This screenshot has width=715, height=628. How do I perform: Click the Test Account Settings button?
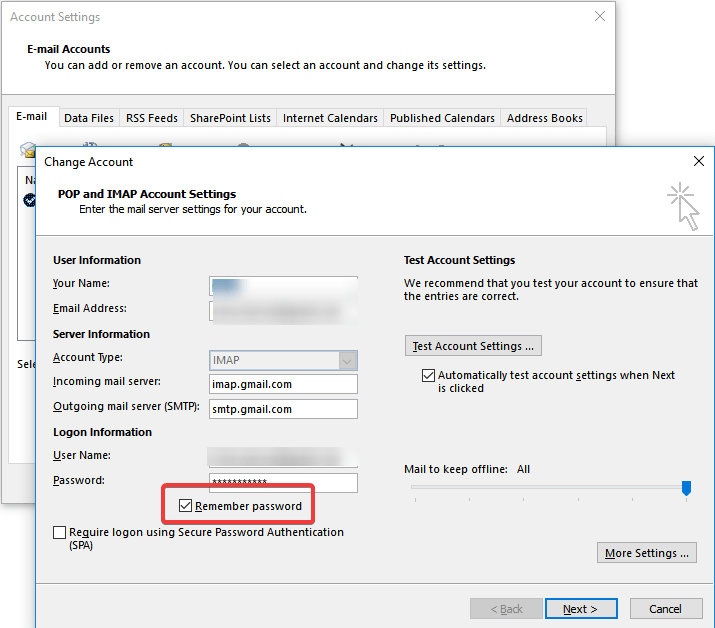coord(473,346)
